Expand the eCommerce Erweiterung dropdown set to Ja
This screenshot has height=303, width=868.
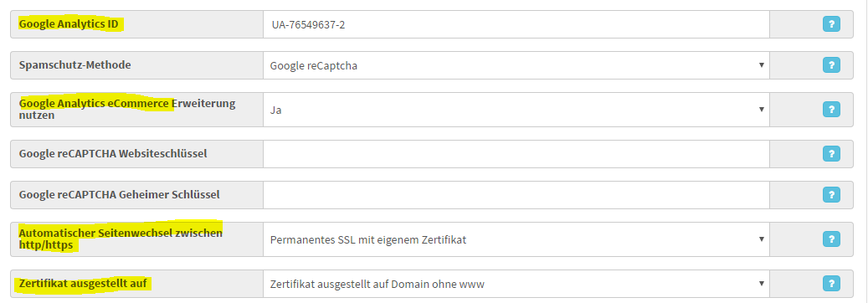tap(516, 110)
